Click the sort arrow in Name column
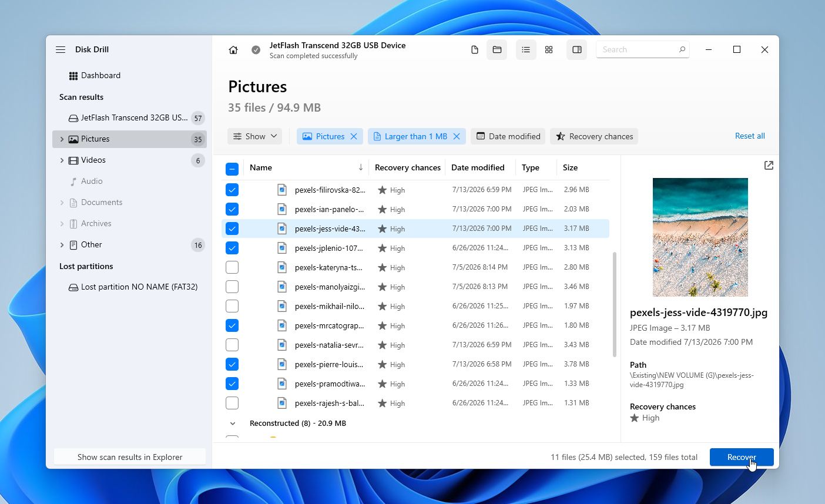The width and height of the screenshot is (825, 504). [x=361, y=167]
